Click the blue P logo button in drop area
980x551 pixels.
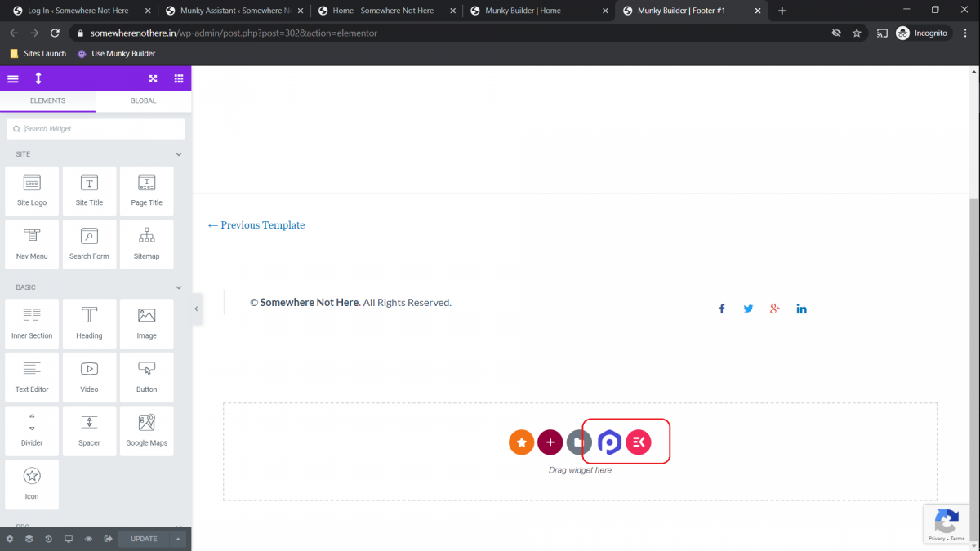click(609, 442)
